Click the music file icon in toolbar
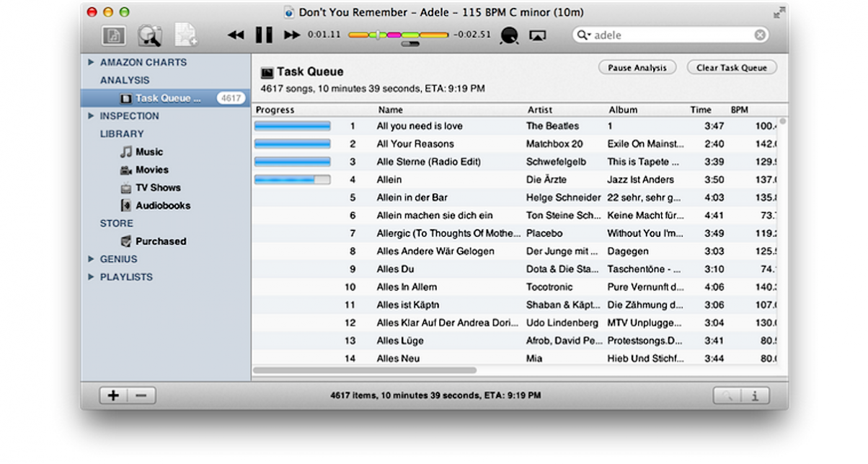The image size is (868, 464). 113,35
